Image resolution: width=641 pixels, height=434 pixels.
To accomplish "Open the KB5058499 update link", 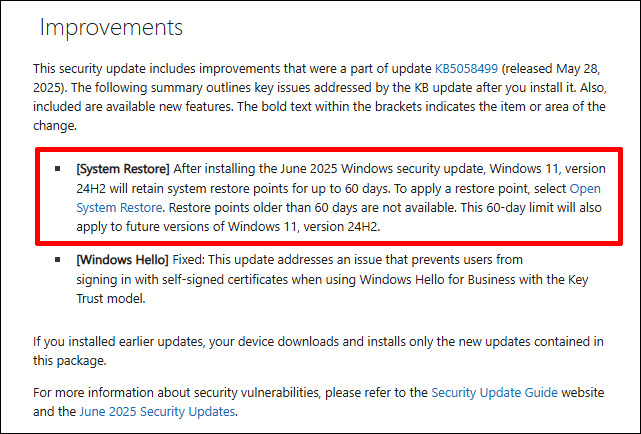I will point(466,68).
